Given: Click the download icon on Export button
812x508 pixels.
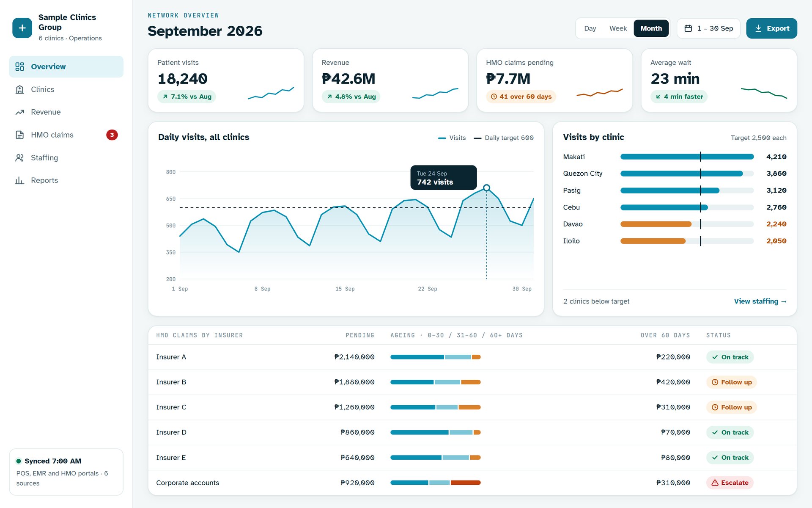Looking at the screenshot, I should (x=758, y=28).
